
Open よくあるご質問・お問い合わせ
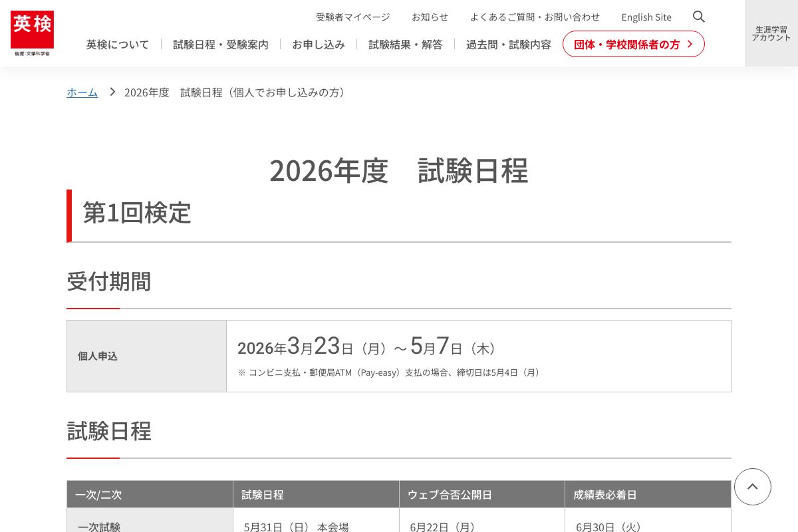pos(535,17)
